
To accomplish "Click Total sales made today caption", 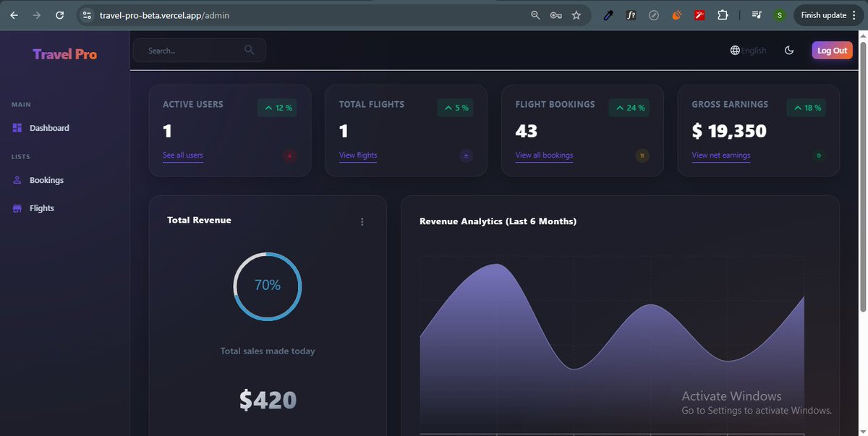I will pyautogui.click(x=268, y=351).
